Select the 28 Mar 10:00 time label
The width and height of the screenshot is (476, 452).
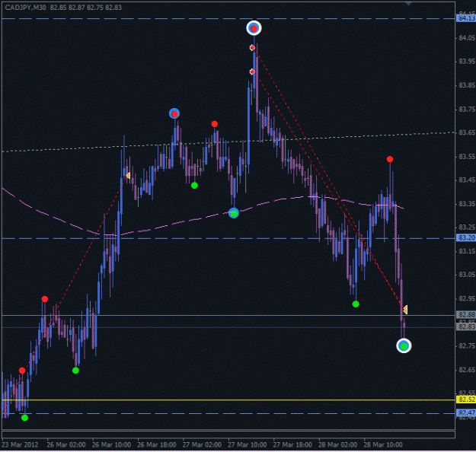[383, 444]
